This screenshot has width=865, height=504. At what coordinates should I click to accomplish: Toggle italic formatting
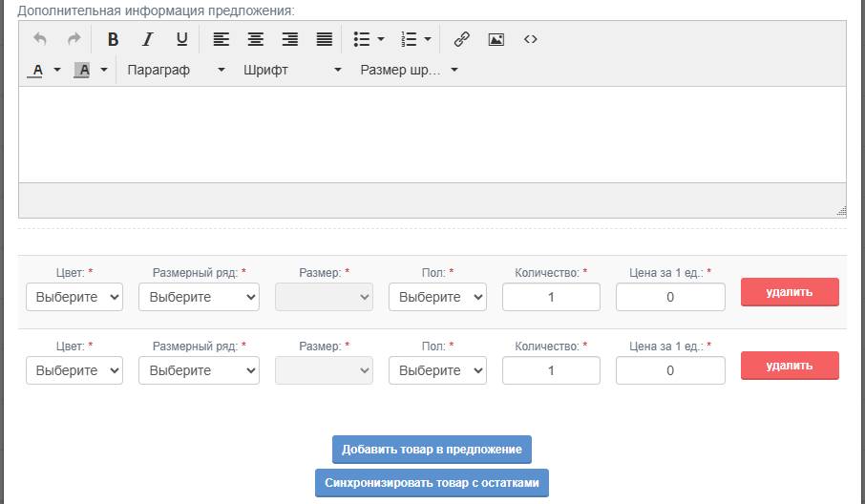(x=147, y=39)
